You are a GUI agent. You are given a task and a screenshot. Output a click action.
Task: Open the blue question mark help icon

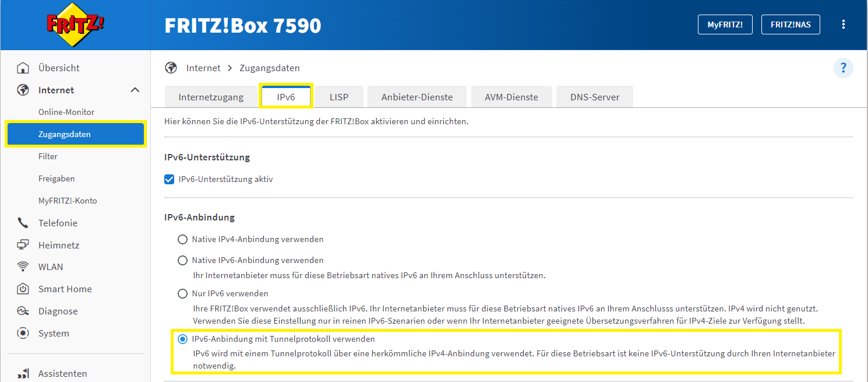843,68
